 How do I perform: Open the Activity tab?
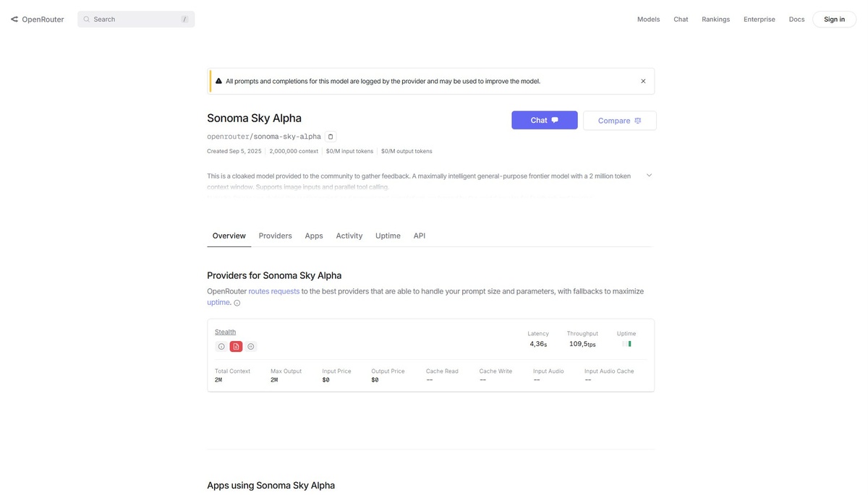coord(349,236)
